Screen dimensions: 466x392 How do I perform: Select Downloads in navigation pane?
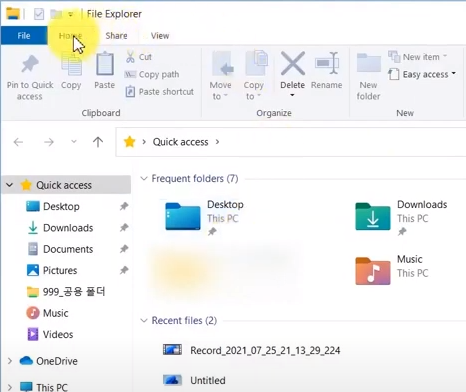tap(68, 228)
